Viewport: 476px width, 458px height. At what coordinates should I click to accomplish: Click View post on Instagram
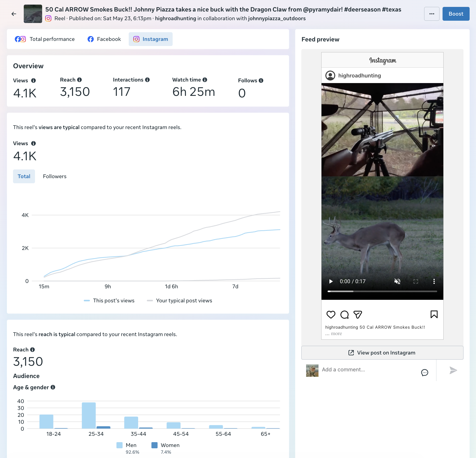[x=382, y=353]
